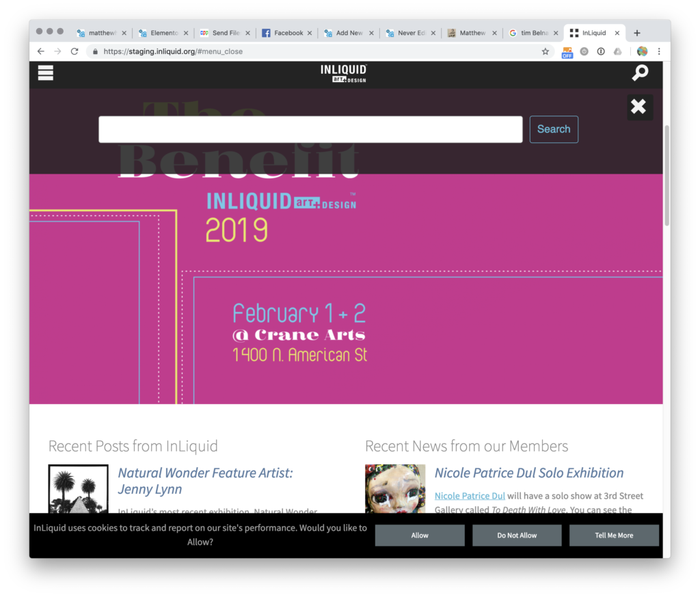Image resolution: width=700 pixels, height=597 pixels.
Task: Click the OFF extension icon
Action: 567,52
